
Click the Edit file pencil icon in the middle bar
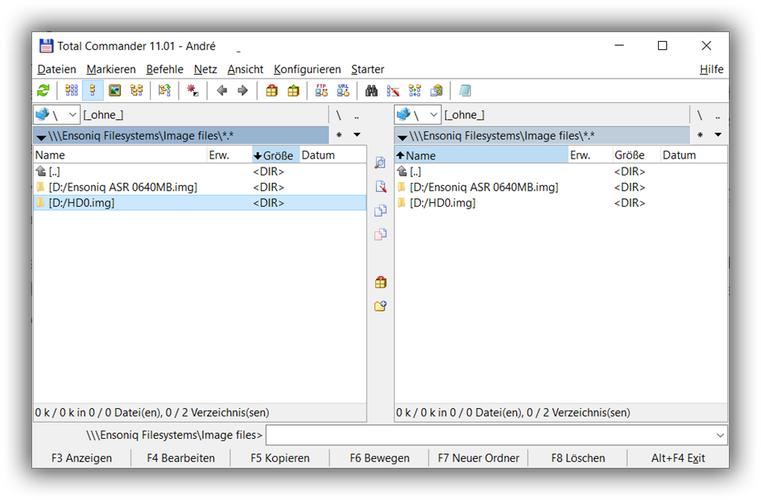tap(380, 187)
